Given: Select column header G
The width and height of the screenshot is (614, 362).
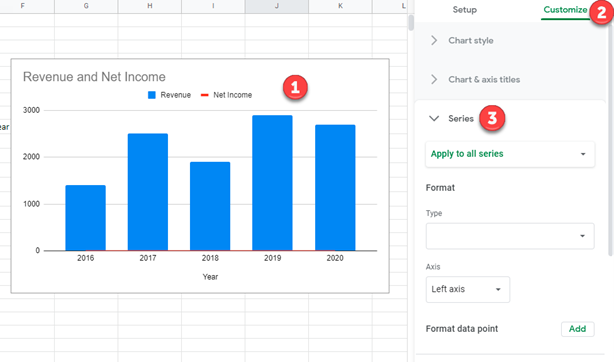Looking at the screenshot, I should click(86, 6).
